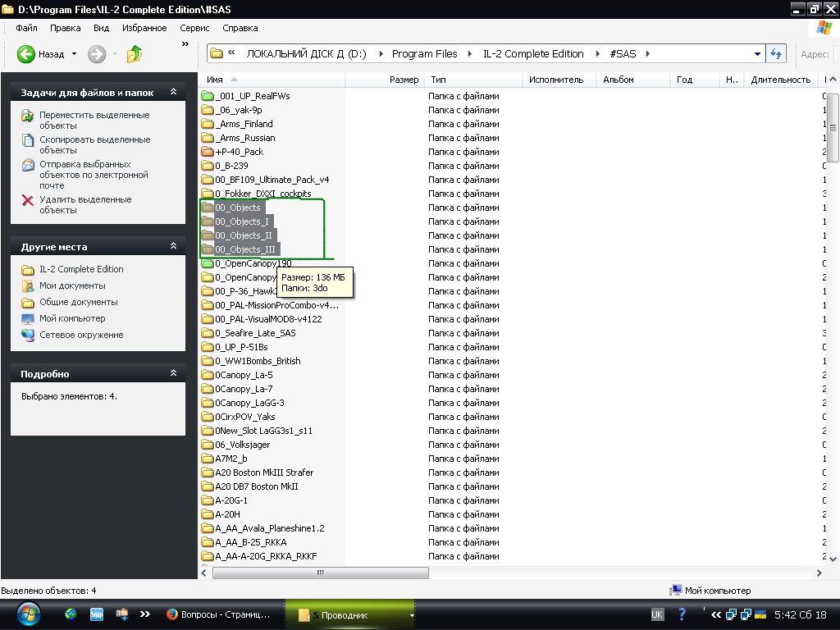
Task: Sort by Длительность column header
Action: 782,80
